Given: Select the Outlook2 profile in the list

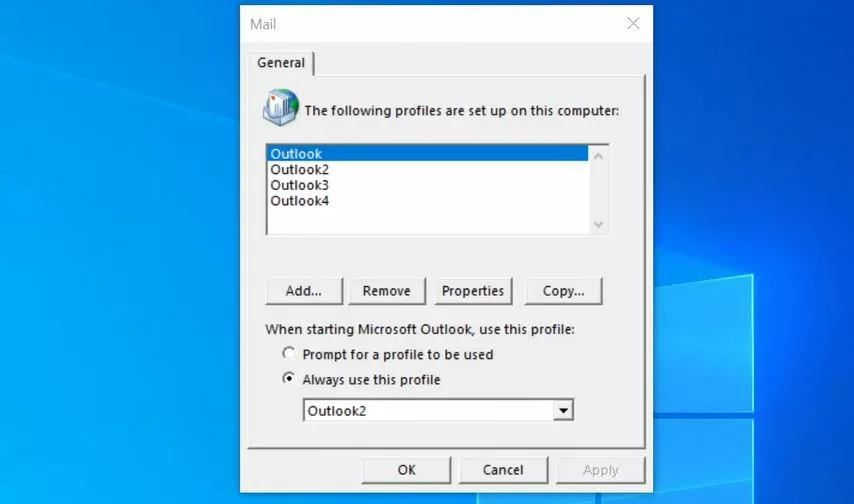Looking at the screenshot, I should coord(428,169).
